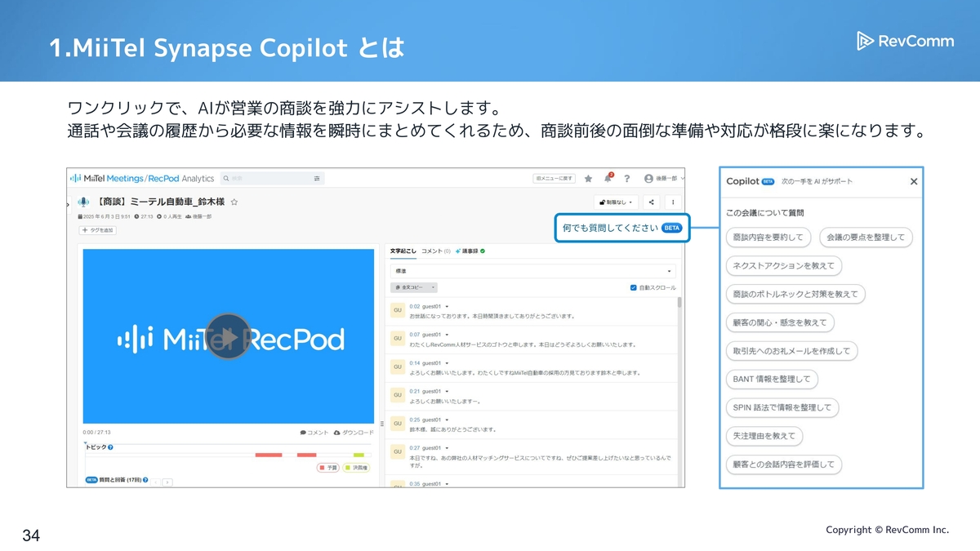This screenshot has width=980, height=551.
Task: Switch to the 議事録 tab
Action: pos(470,251)
